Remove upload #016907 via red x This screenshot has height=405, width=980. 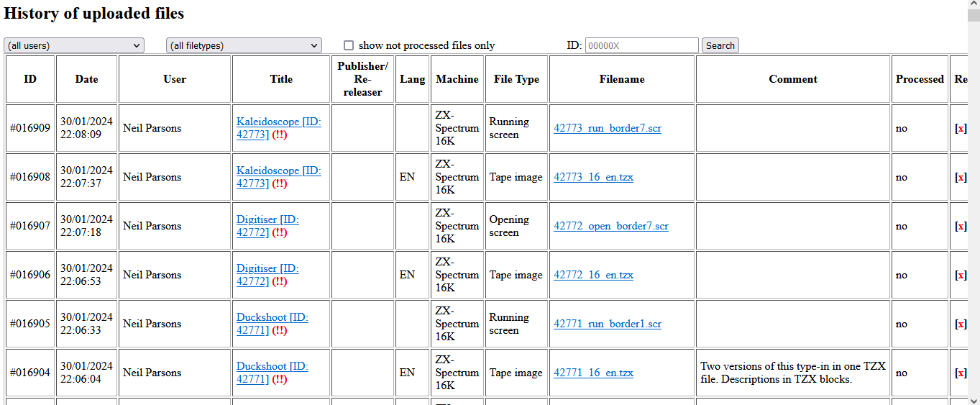tap(961, 226)
